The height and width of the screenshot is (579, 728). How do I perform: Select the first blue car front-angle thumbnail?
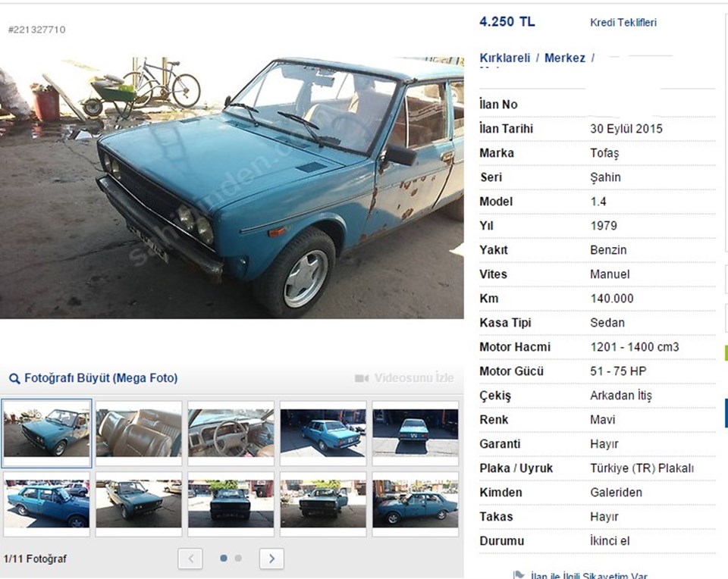pos(46,433)
